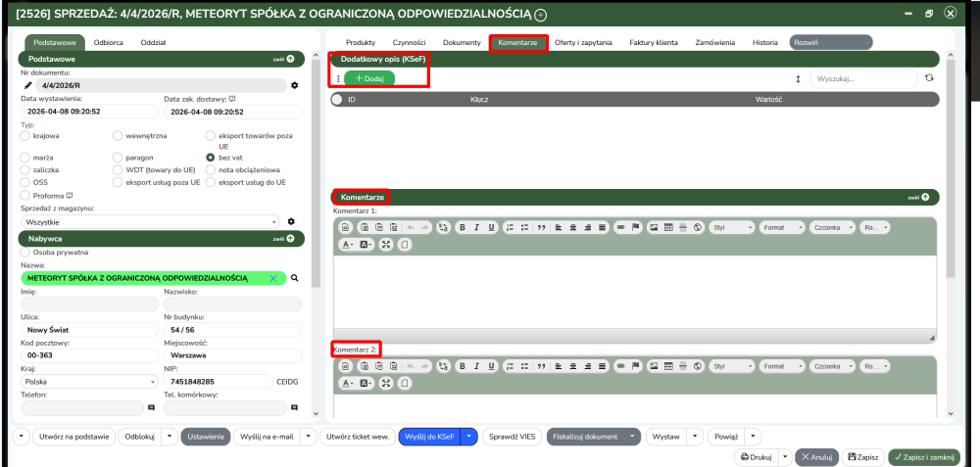This screenshot has width=980, height=467.
Task: Click magnifier icon next to buyer name
Action: [293, 278]
